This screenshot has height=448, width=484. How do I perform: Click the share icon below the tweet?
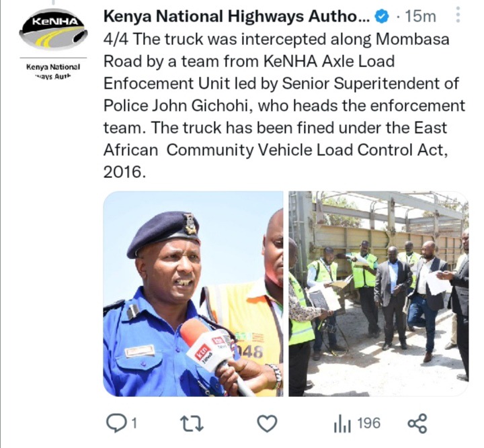click(417, 423)
